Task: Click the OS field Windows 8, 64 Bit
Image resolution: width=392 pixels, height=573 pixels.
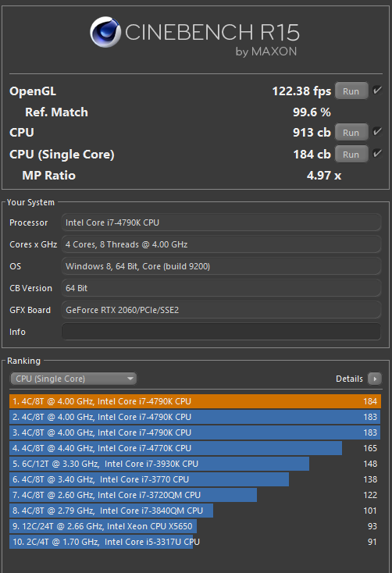Action: [x=221, y=266]
